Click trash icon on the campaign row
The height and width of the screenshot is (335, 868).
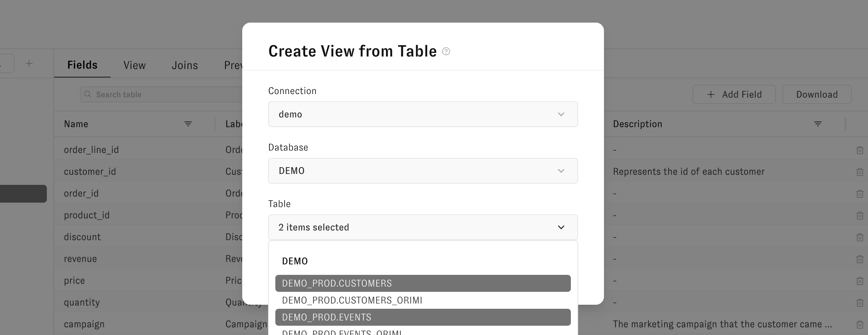(x=860, y=325)
